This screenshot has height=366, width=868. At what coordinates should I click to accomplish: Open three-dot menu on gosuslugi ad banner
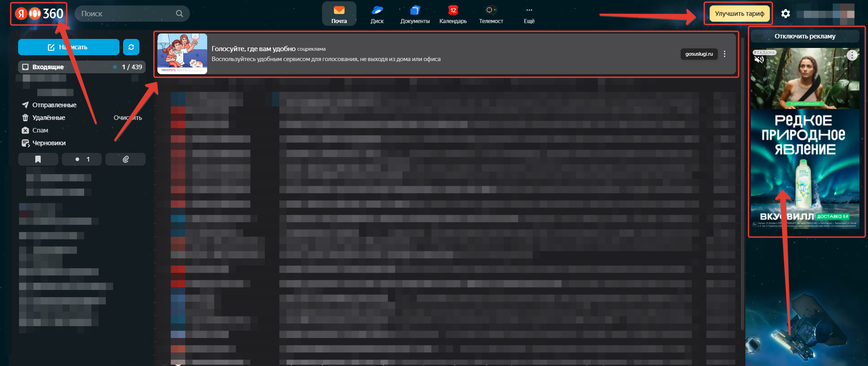coord(725,54)
